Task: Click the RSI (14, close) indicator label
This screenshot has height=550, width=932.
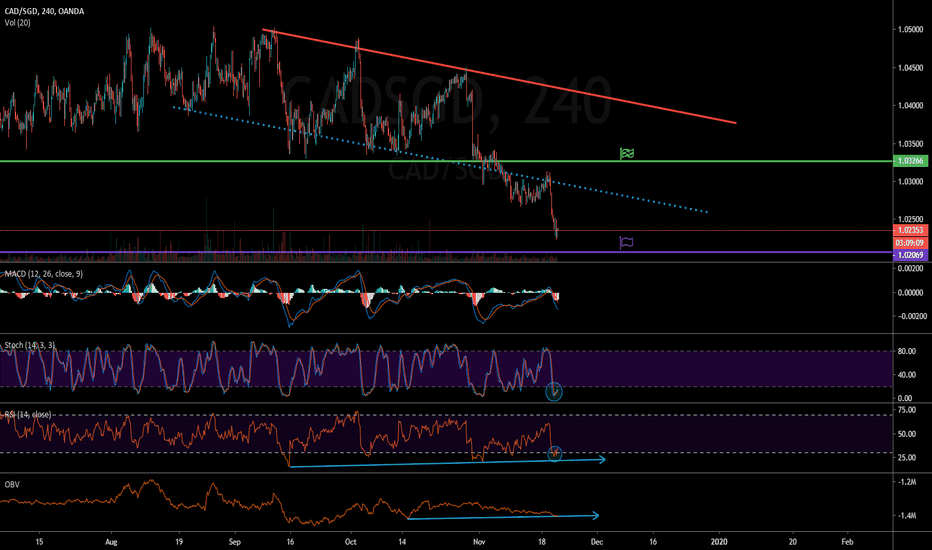Action: [27, 412]
